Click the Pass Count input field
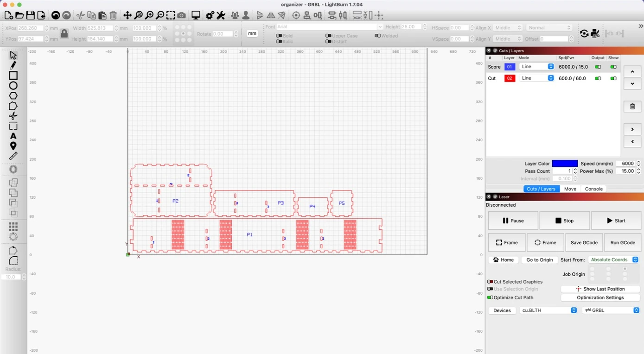644x354 pixels. coord(562,171)
